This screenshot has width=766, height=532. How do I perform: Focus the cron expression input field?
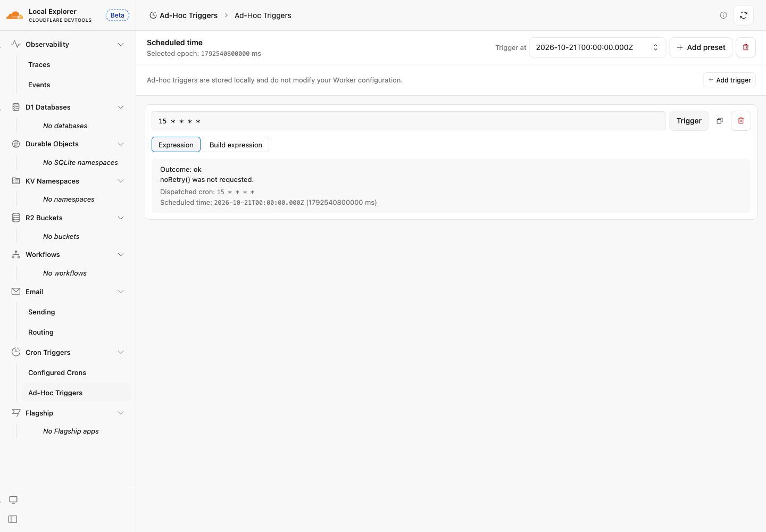(x=409, y=121)
